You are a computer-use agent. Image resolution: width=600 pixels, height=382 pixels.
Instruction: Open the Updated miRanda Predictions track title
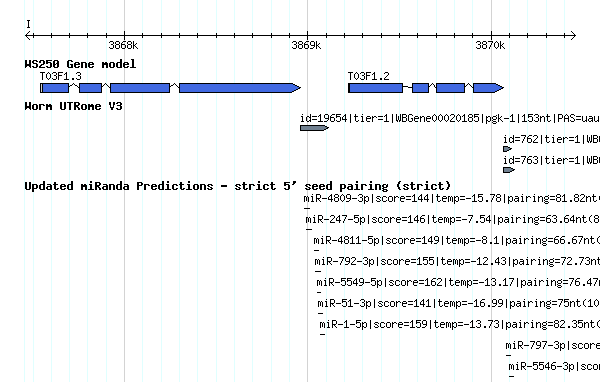238,186
